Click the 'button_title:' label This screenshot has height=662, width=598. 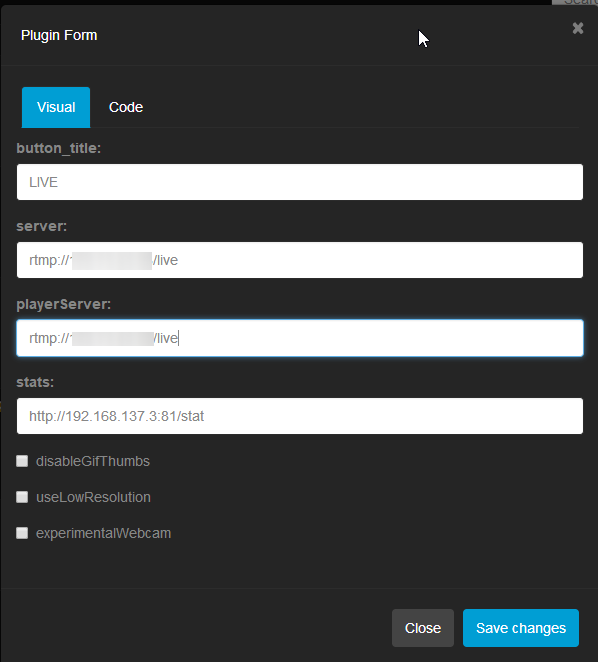point(59,148)
